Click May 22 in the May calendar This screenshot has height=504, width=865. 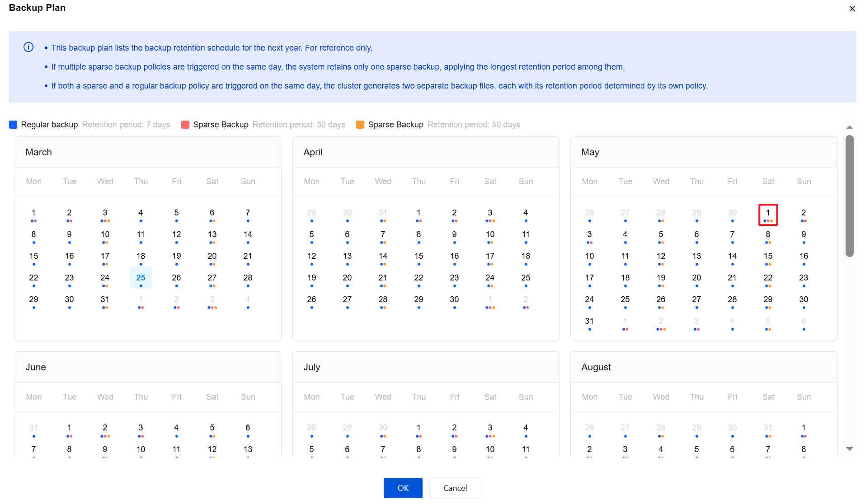pos(768,278)
